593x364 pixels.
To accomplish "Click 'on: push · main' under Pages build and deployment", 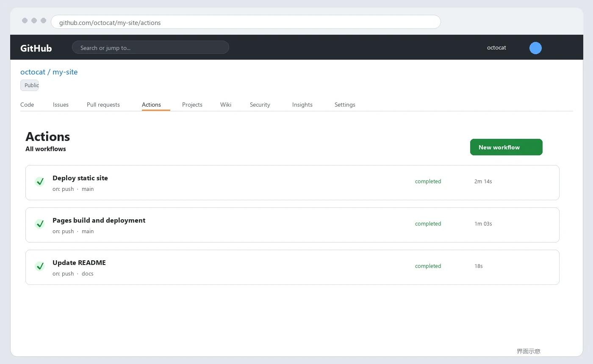I will click(x=73, y=232).
